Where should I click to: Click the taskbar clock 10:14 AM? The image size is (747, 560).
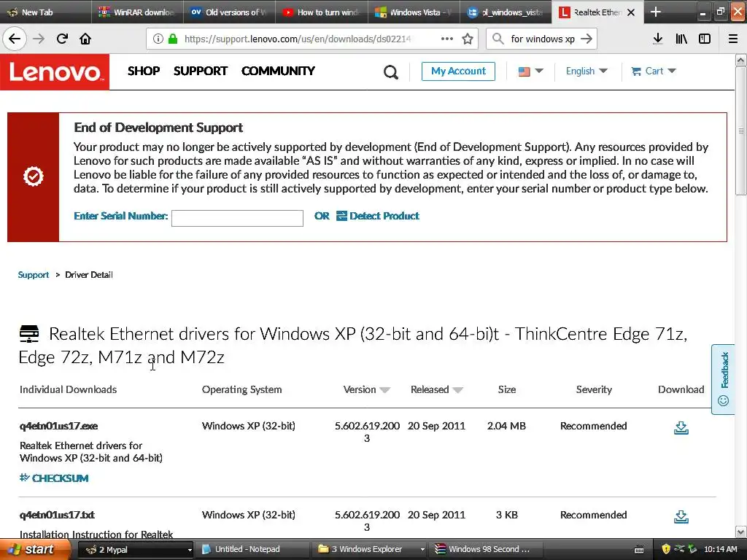pyautogui.click(x=720, y=549)
